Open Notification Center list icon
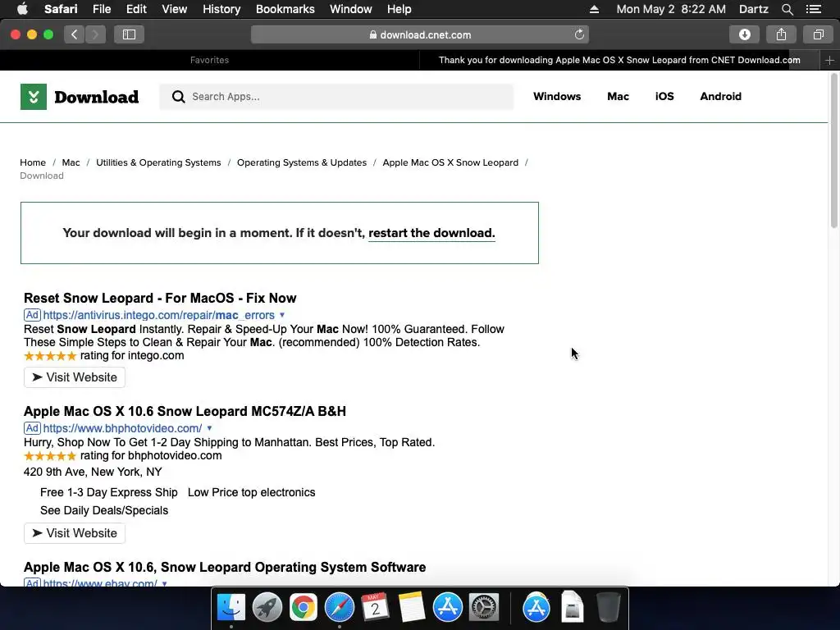Screen dimensions: 840x630 coord(814,9)
